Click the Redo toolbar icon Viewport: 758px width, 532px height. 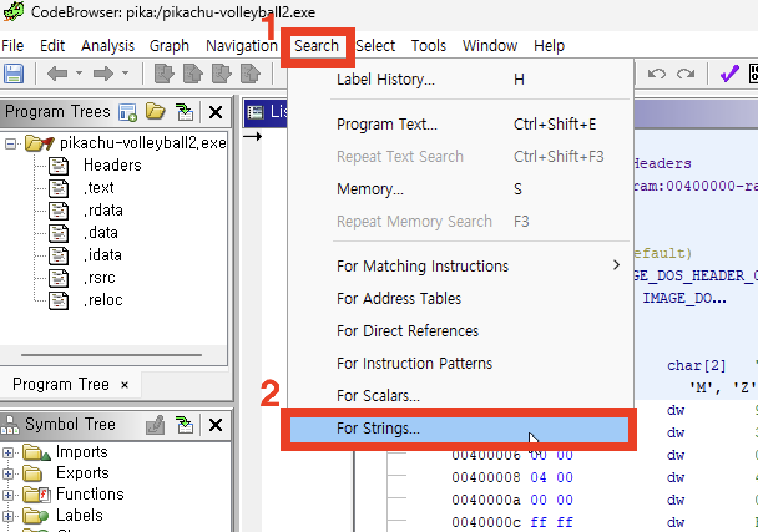tap(686, 74)
